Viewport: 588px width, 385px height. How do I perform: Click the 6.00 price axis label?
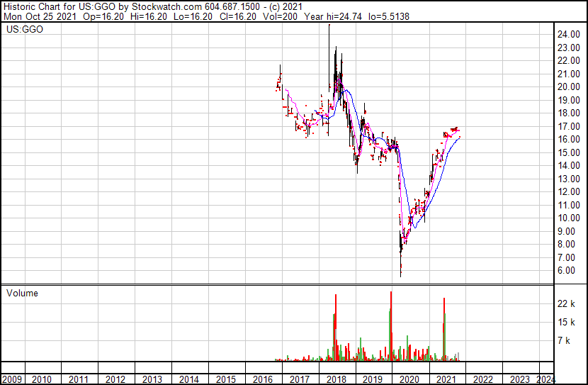point(566,271)
